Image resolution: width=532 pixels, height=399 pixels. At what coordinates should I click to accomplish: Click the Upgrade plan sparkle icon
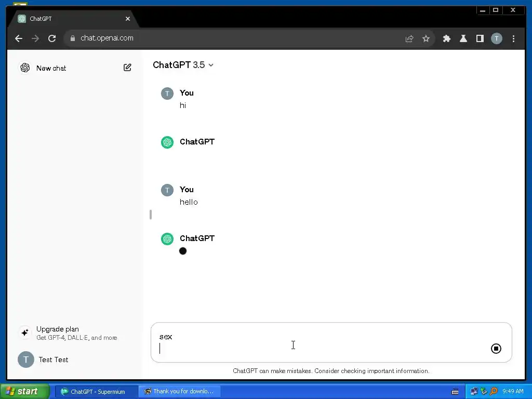coord(25,332)
